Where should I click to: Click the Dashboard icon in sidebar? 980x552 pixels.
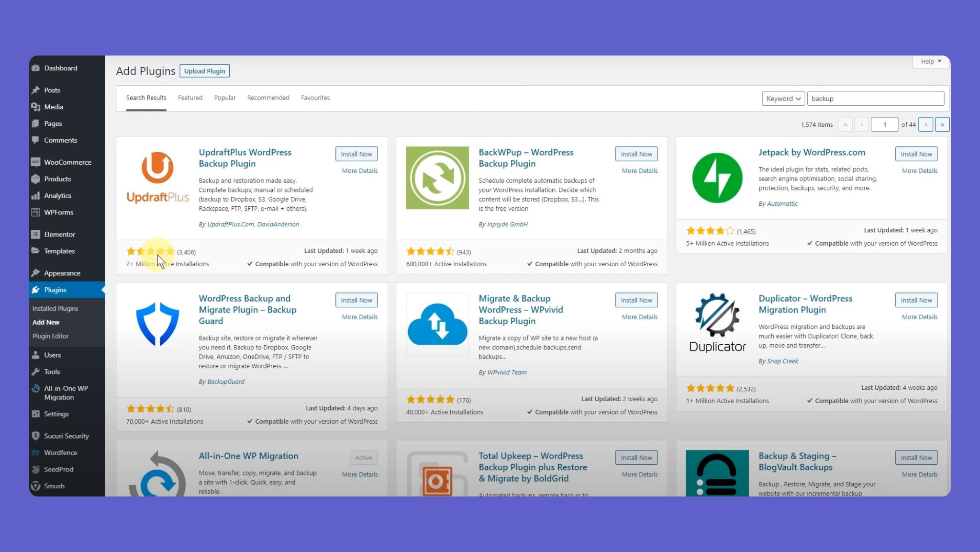point(35,68)
